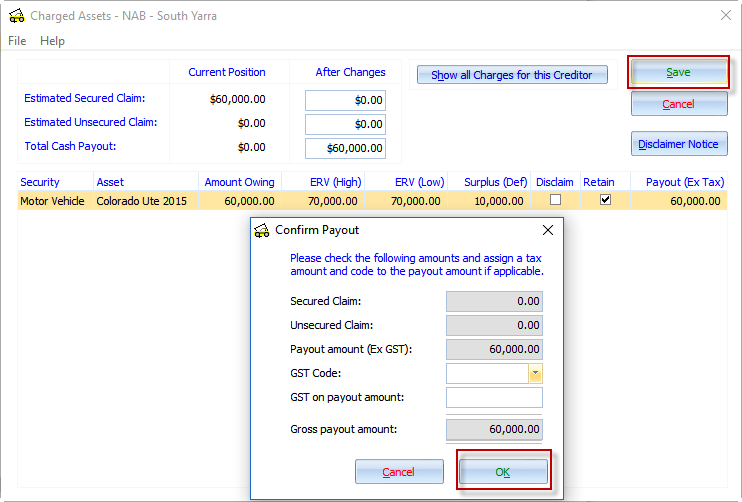Click the GST on payout amount field
This screenshot has width=742, height=502.
(x=494, y=398)
